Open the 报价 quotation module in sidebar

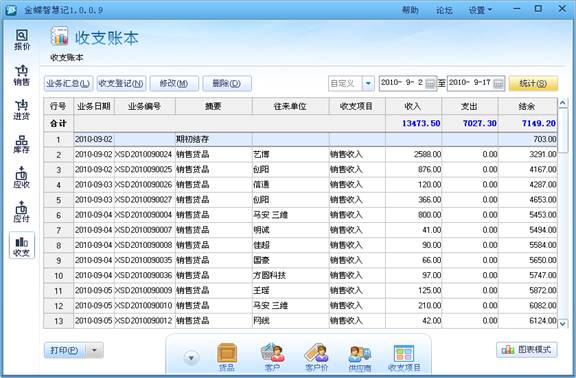point(22,40)
